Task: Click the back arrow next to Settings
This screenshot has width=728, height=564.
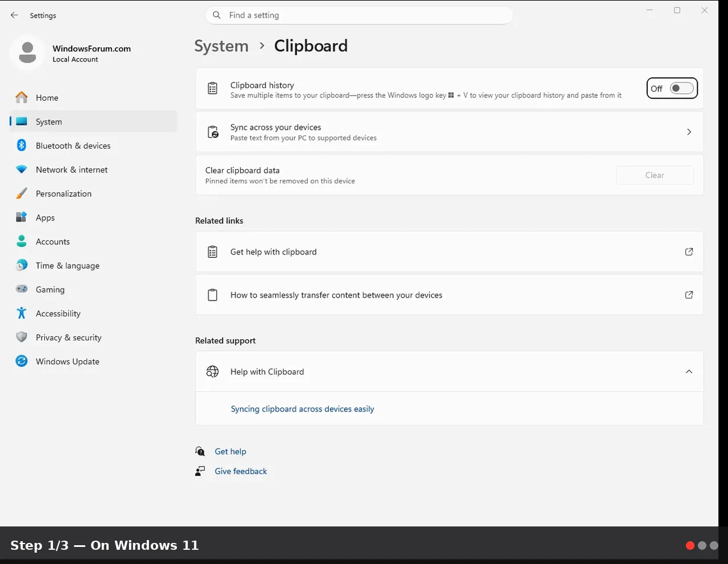Action: (x=14, y=15)
